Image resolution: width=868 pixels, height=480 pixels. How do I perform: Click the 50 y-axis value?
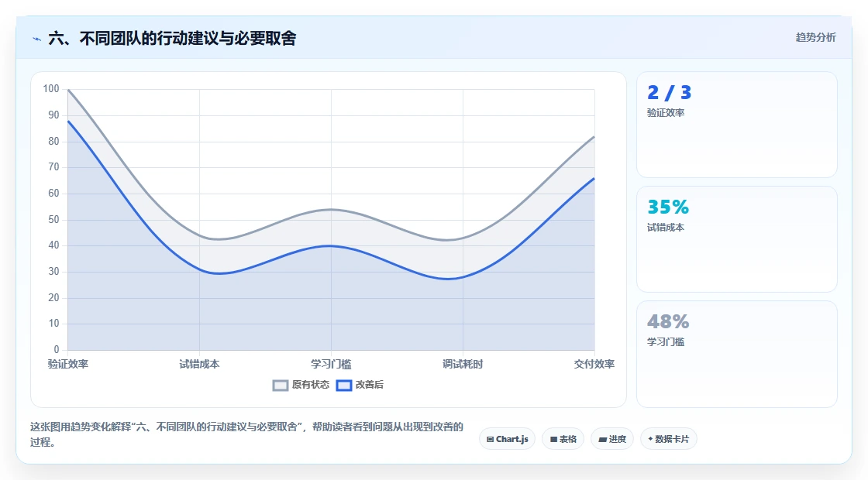53,220
